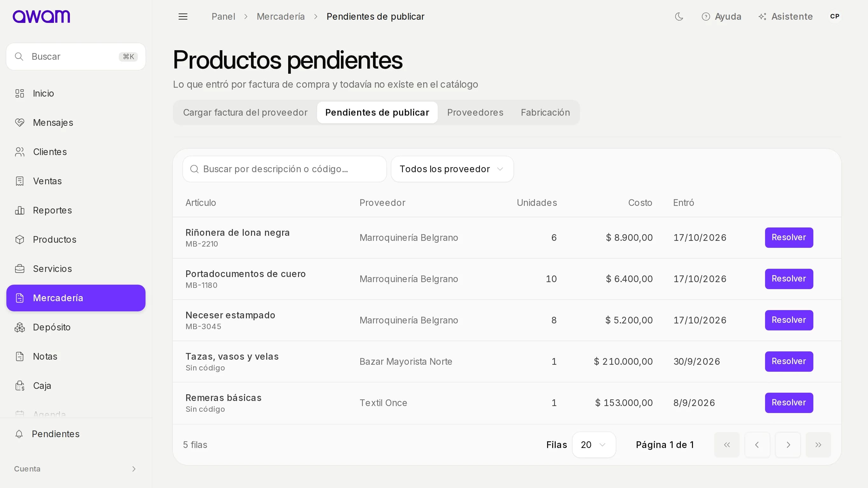Open Ventas in sidebar

pyautogui.click(x=76, y=181)
